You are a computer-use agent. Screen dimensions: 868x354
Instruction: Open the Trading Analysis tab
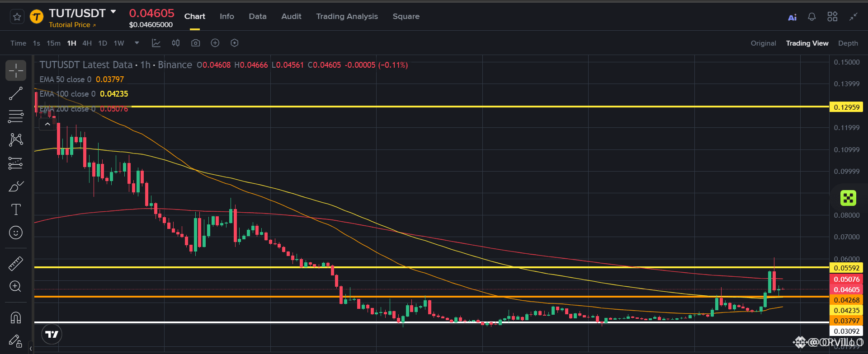[x=347, y=16]
